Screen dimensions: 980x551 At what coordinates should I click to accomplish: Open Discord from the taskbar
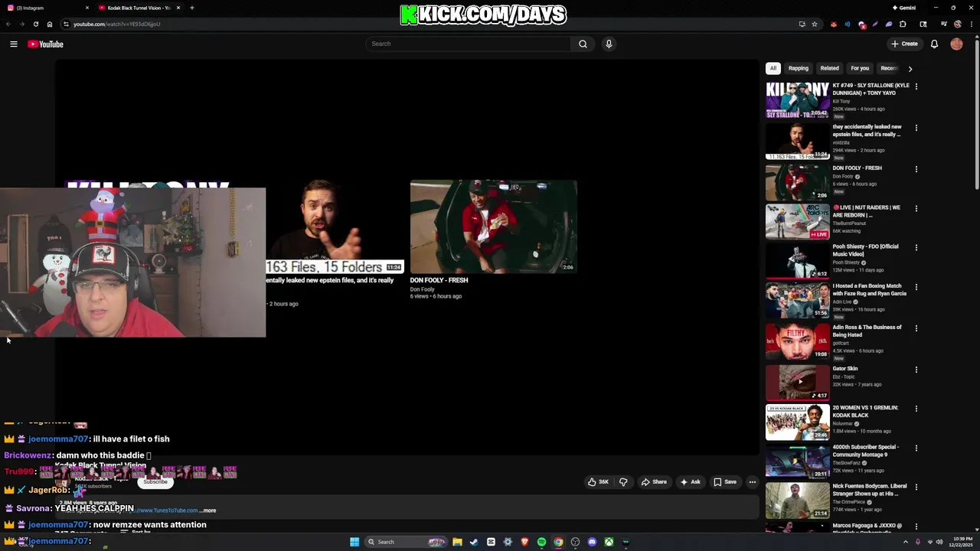(x=592, y=542)
